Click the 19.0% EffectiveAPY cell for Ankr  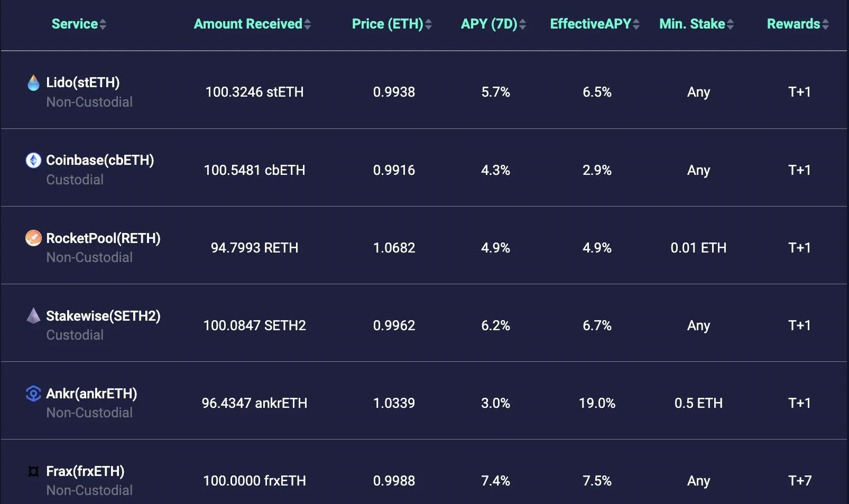click(597, 404)
